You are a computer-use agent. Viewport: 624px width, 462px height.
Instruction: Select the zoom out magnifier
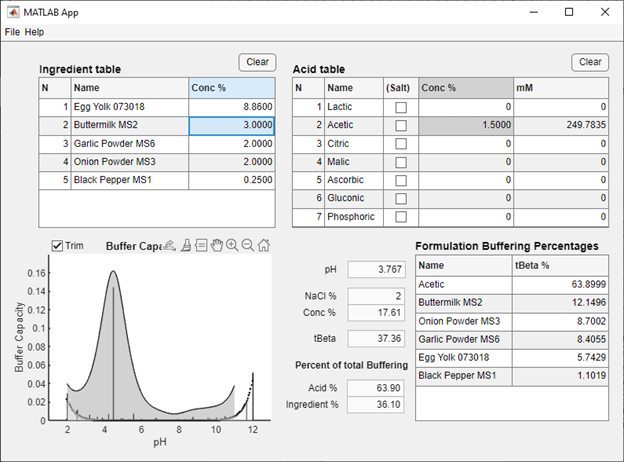coord(247,245)
